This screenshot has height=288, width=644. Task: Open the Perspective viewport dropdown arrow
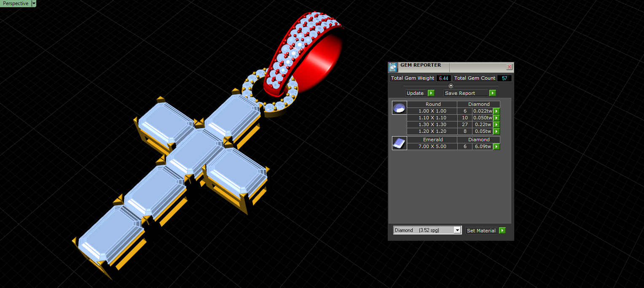tap(34, 3)
